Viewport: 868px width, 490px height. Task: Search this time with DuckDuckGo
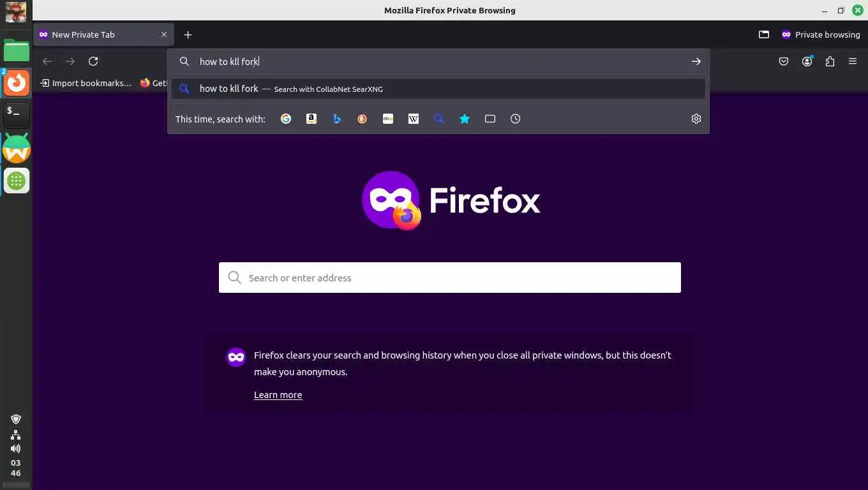[363, 119]
